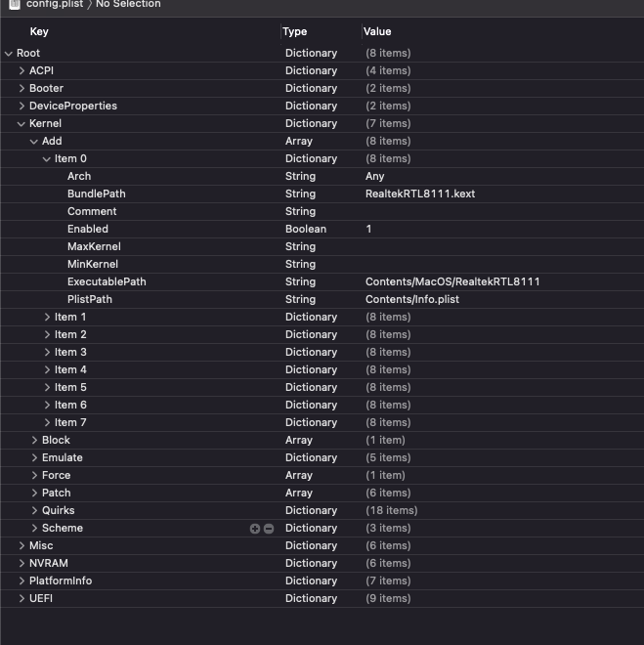Expand the Force array
The height and width of the screenshot is (645, 644).
coord(34,476)
